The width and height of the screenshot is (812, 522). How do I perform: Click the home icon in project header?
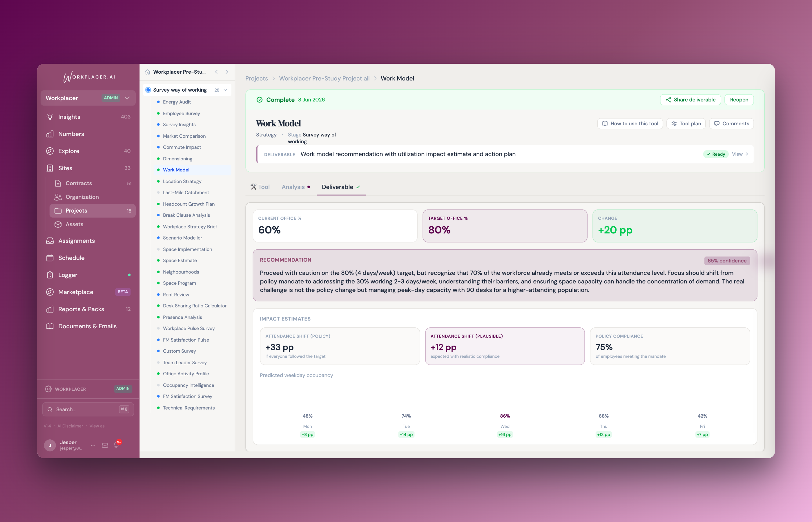tap(147, 72)
